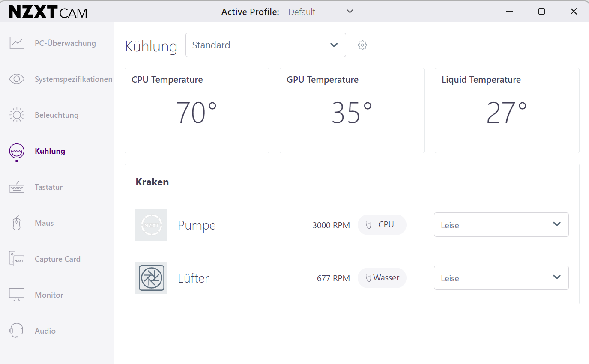This screenshot has width=589, height=364.
Task: Open the Capture Card page
Action: pos(57,259)
